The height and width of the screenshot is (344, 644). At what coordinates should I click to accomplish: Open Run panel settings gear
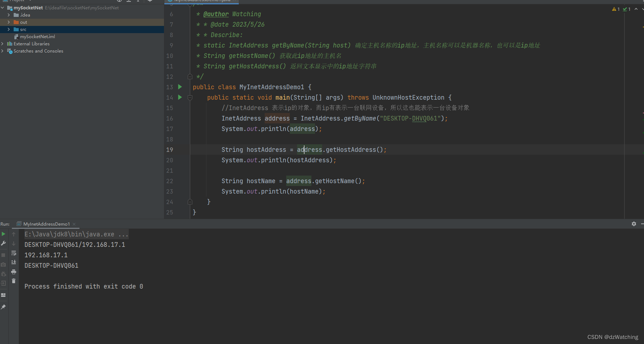click(x=634, y=224)
